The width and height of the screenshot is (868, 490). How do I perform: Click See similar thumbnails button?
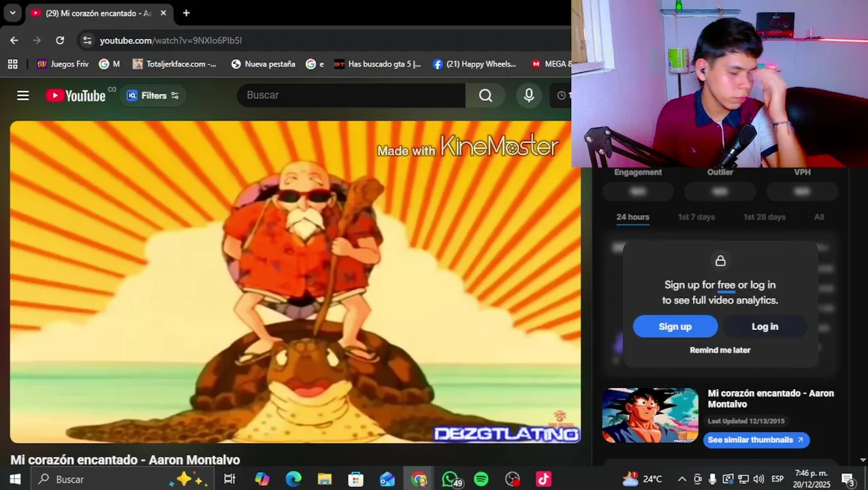pos(756,440)
